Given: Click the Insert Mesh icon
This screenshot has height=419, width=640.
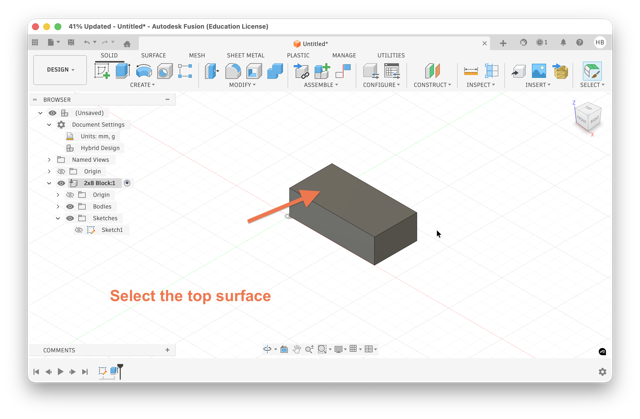Looking at the screenshot, I should tap(560, 71).
